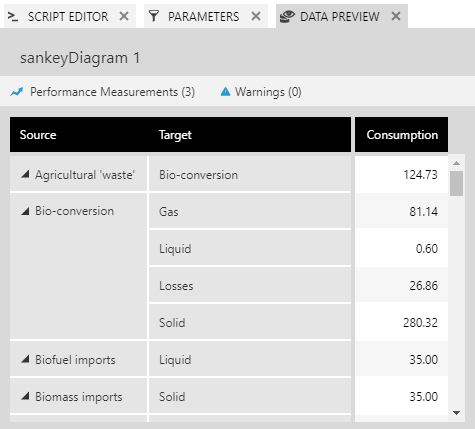475x429 pixels.
Task: Click the Data Preview eye icon
Action: point(287,16)
